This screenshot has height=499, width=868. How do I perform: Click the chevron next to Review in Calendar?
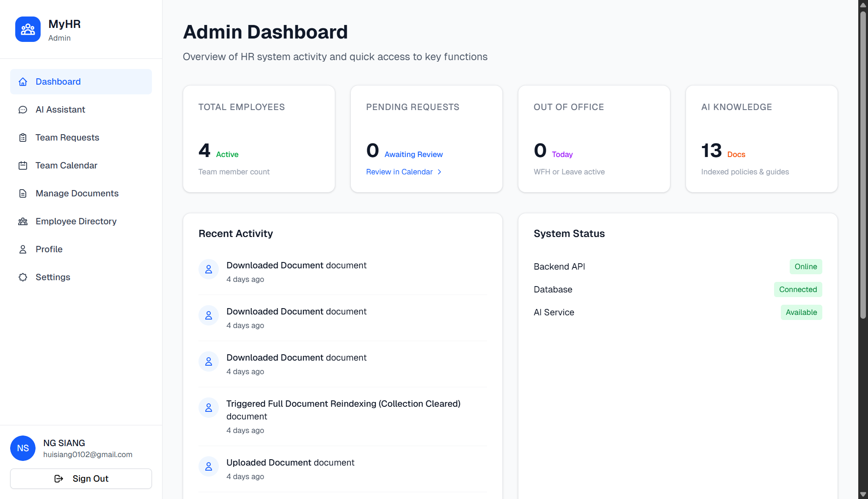439,172
